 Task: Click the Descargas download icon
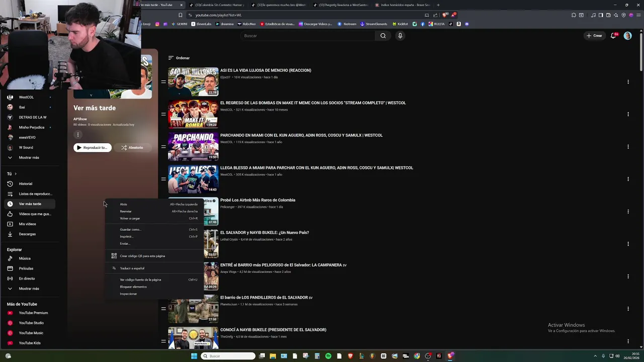pyautogui.click(x=10, y=234)
